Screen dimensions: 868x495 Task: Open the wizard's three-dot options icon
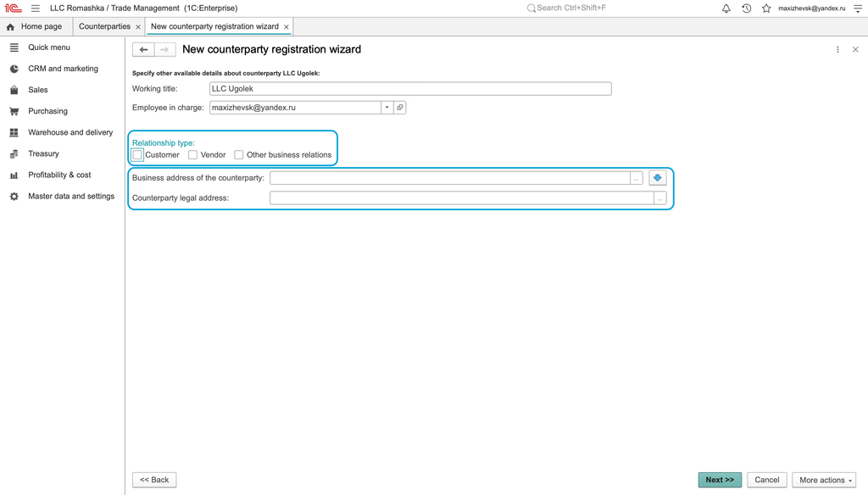point(837,50)
